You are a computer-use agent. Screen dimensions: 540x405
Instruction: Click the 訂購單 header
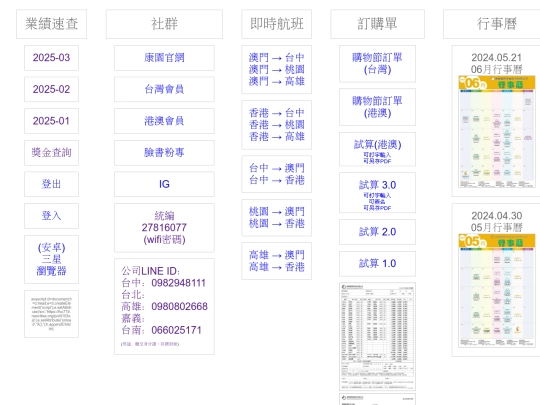(x=377, y=24)
